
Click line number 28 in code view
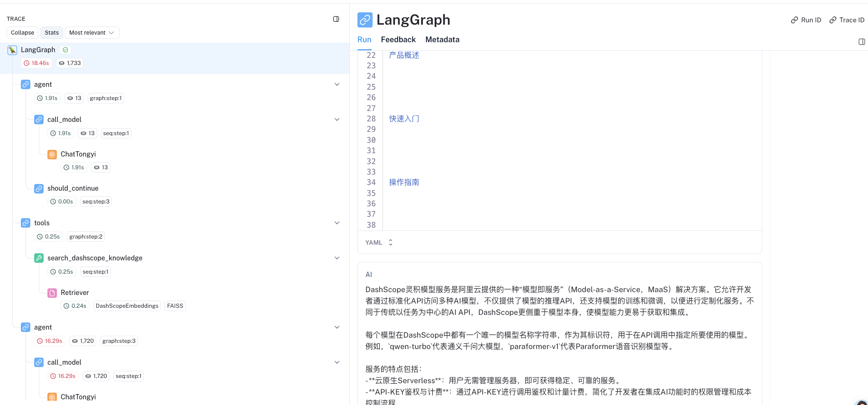[371, 119]
